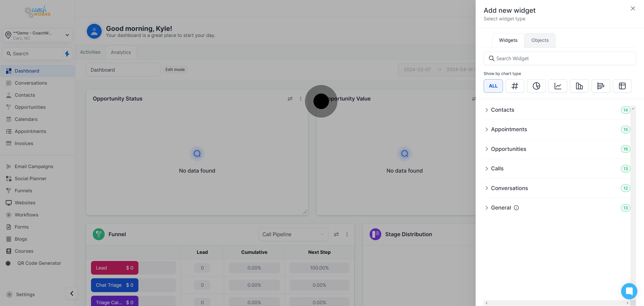Filter widgets by table chart type

click(x=622, y=86)
